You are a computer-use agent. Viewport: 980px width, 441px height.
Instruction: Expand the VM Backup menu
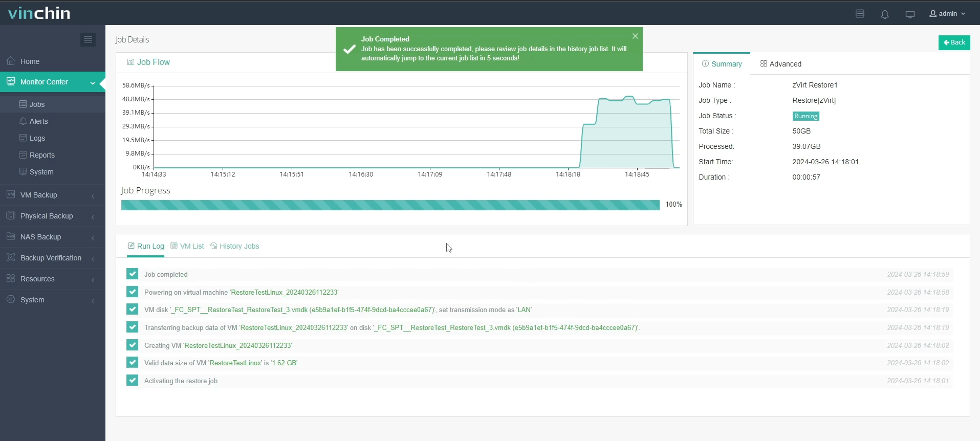(52, 195)
